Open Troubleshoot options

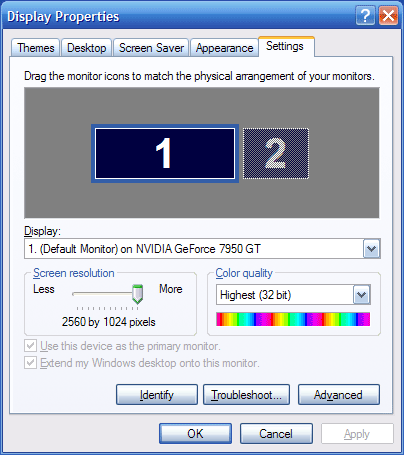click(x=246, y=395)
